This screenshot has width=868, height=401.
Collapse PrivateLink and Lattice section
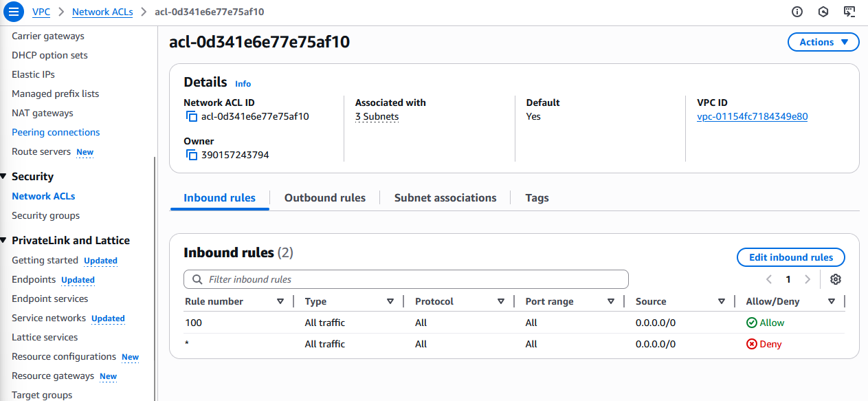coord(3,240)
